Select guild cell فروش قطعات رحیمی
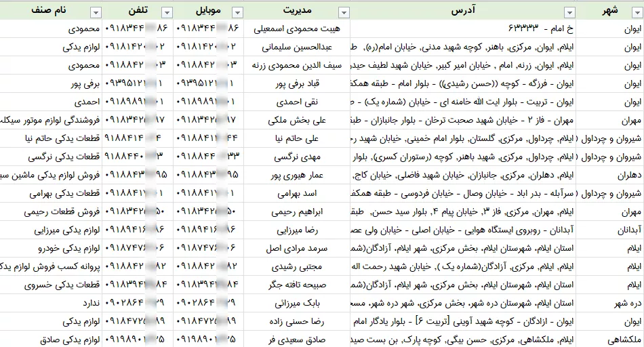The width and height of the screenshot is (644, 347). coord(51,211)
